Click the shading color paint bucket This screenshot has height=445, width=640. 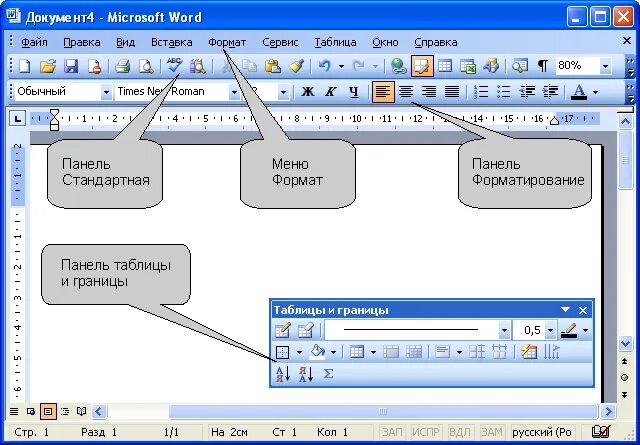tap(318, 352)
